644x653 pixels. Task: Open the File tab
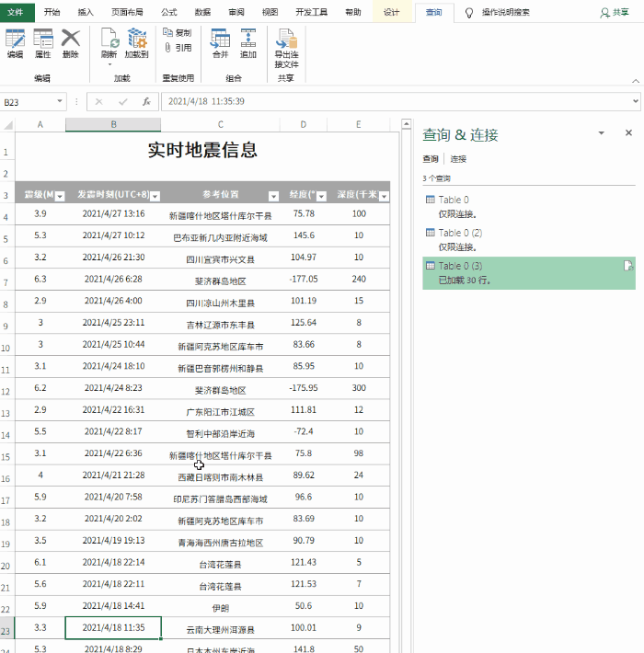click(16, 12)
